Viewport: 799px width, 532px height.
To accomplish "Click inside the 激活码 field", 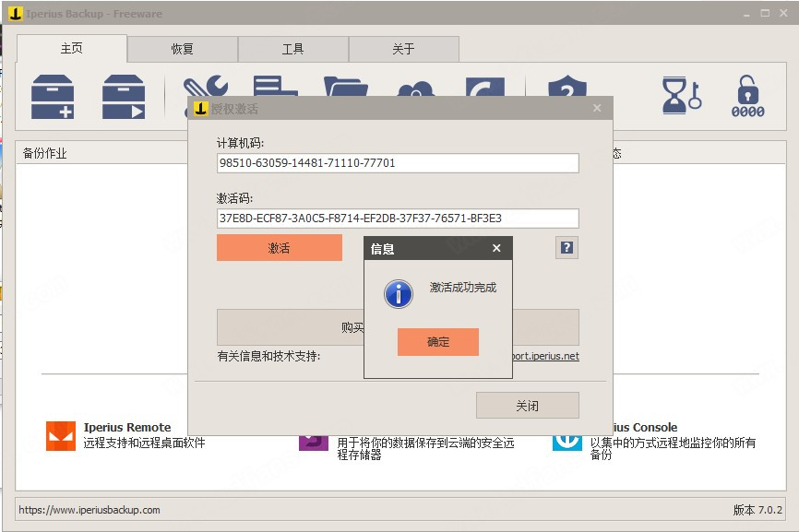I will (x=398, y=219).
